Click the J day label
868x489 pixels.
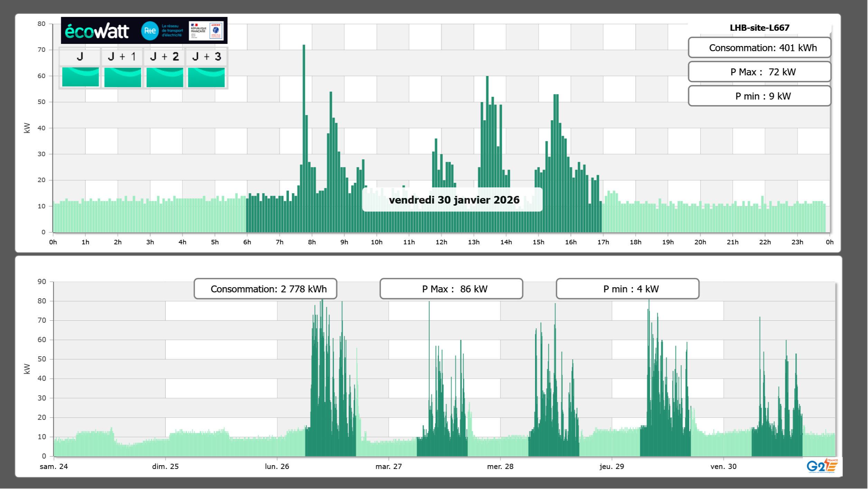pyautogui.click(x=80, y=57)
